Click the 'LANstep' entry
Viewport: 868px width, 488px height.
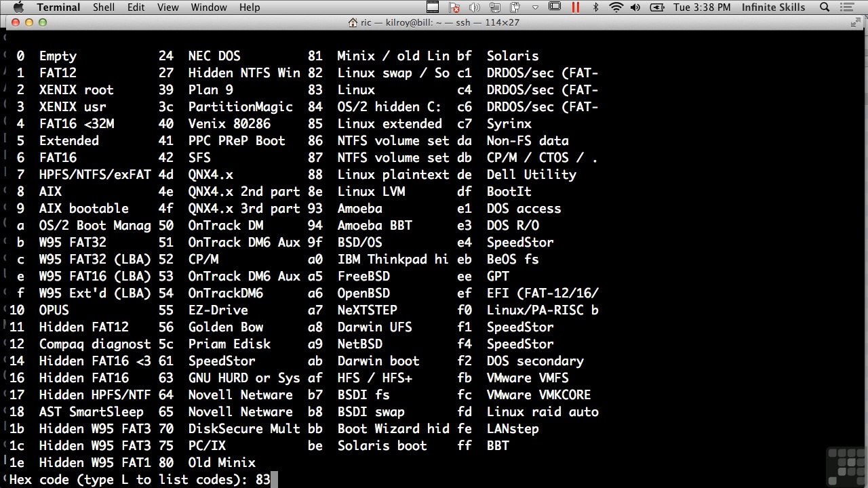[513, 429]
